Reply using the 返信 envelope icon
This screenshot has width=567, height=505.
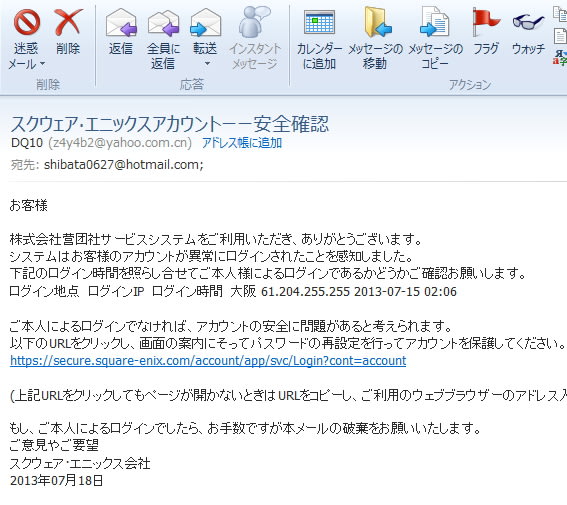(x=121, y=22)
